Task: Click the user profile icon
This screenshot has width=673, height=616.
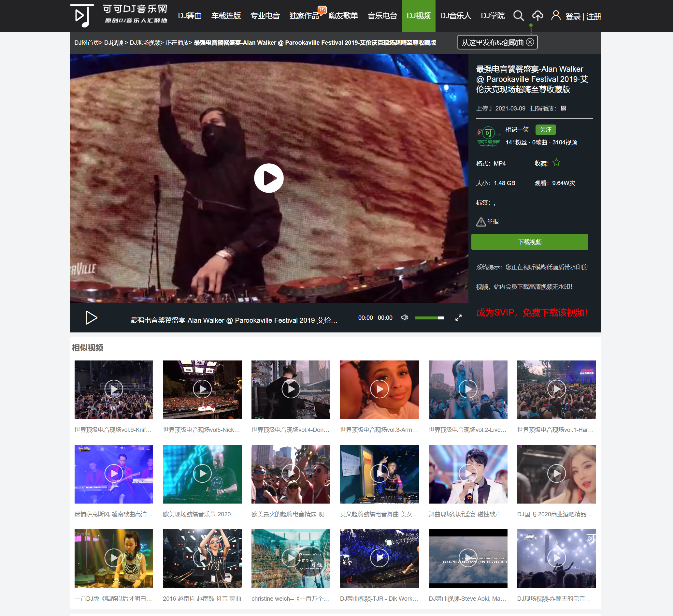Action: pos(556,15)
